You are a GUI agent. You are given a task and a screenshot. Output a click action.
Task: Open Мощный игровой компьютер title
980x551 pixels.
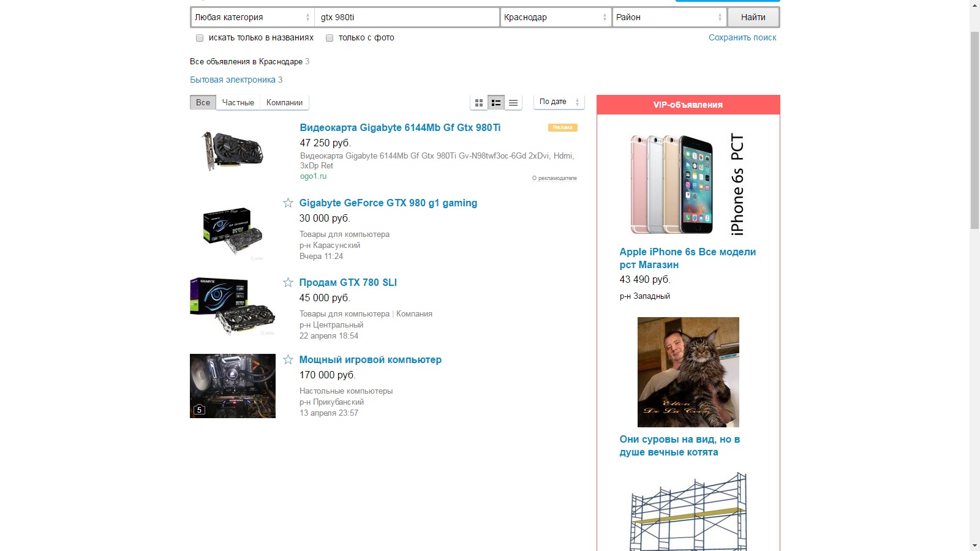(371, 359)
